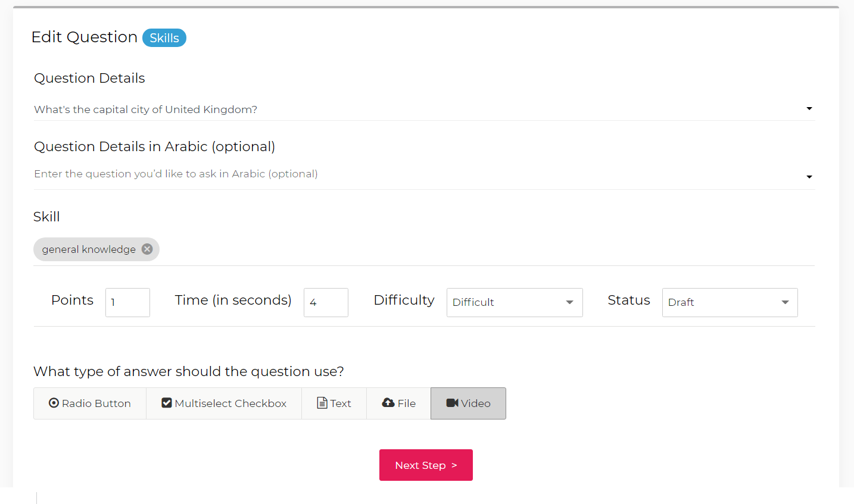This screenshot has height=504, width=854.
Task: Click the Next Step button
Action: coord(426,465)
